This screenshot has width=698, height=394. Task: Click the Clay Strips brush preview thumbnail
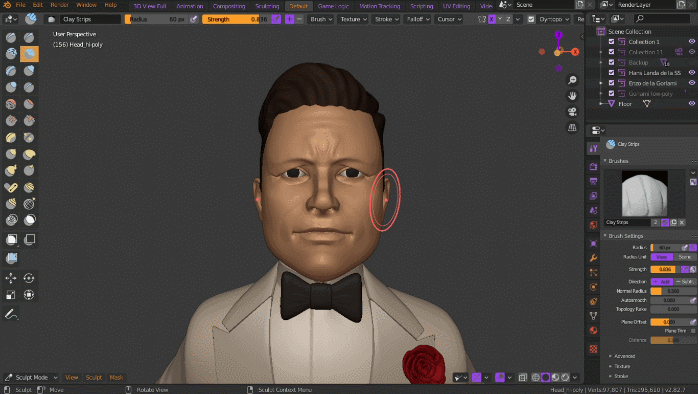click(x=644, y=194)
